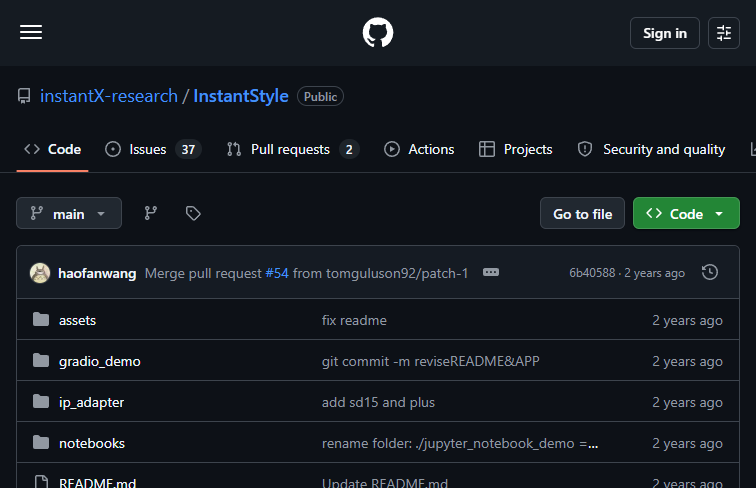The image size is (756, 488).
Task: Open the InstantStyle repository link
Action: [x=241, y=96]
